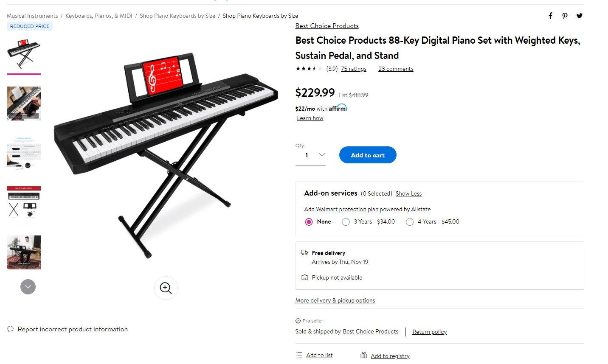Image resolution: width=608 pixels, height=364 pixels.
Task: Select the 4 Years $45.00 protection plan
Action: coord(409,221)
